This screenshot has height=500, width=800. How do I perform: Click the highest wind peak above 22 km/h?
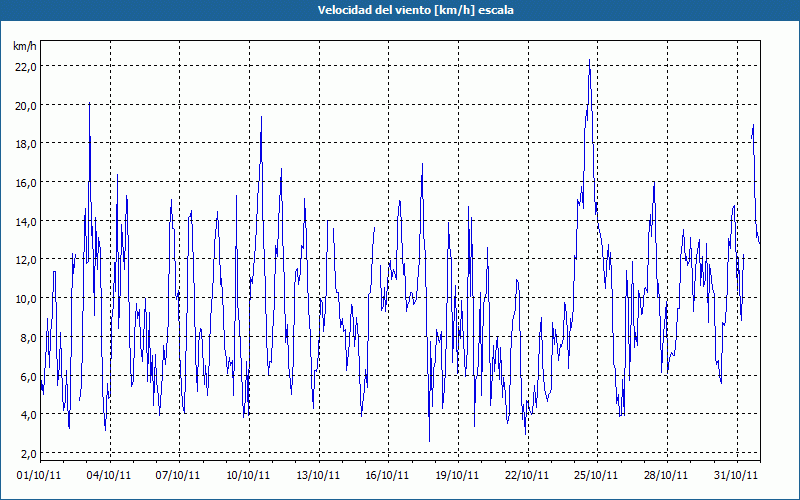[589, 60]
